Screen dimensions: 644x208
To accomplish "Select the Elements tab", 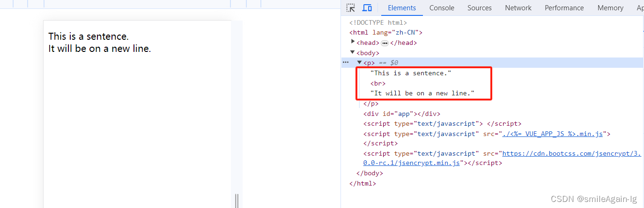I will 402,8.
